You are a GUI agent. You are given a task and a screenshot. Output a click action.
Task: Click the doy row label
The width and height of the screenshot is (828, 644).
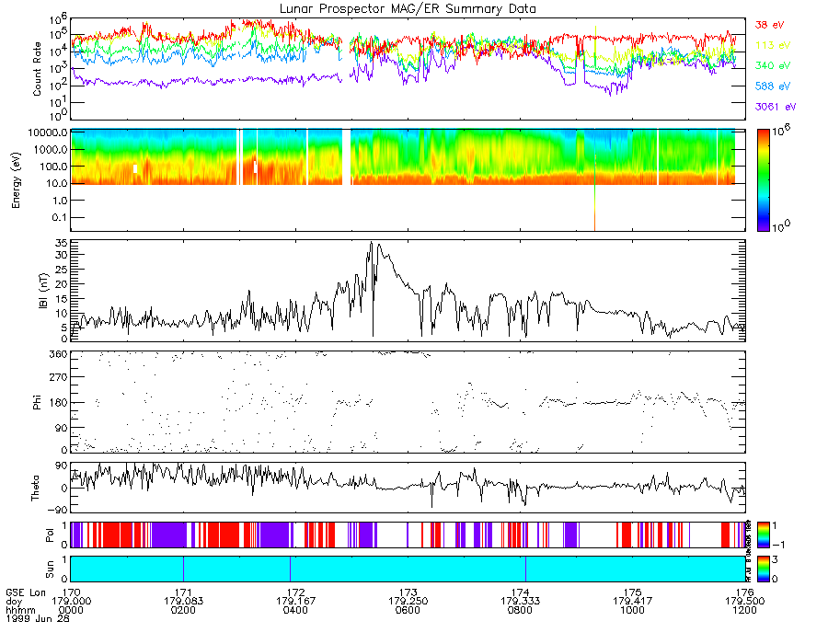[14, 602]
